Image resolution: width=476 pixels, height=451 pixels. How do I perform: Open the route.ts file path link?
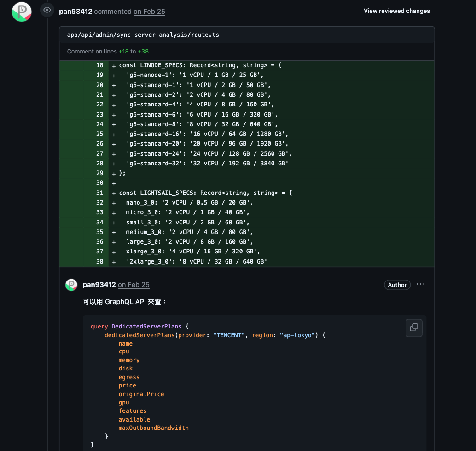[x=143, y=35]
